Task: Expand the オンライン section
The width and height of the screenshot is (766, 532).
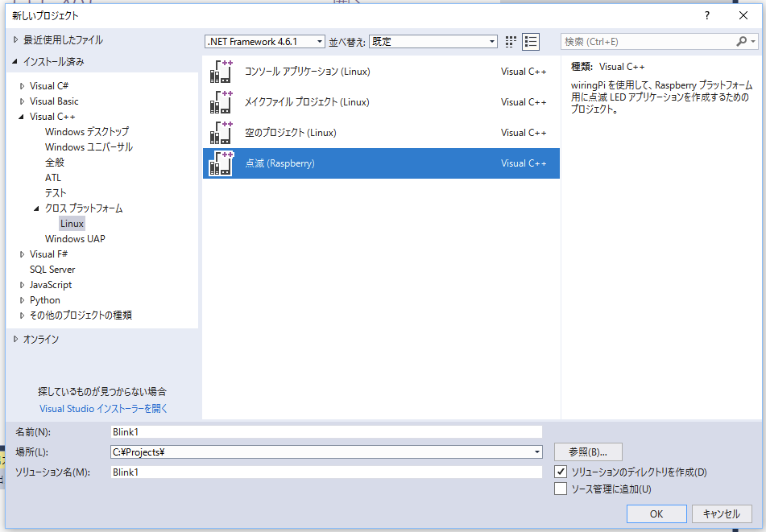Action: (15, 339)
